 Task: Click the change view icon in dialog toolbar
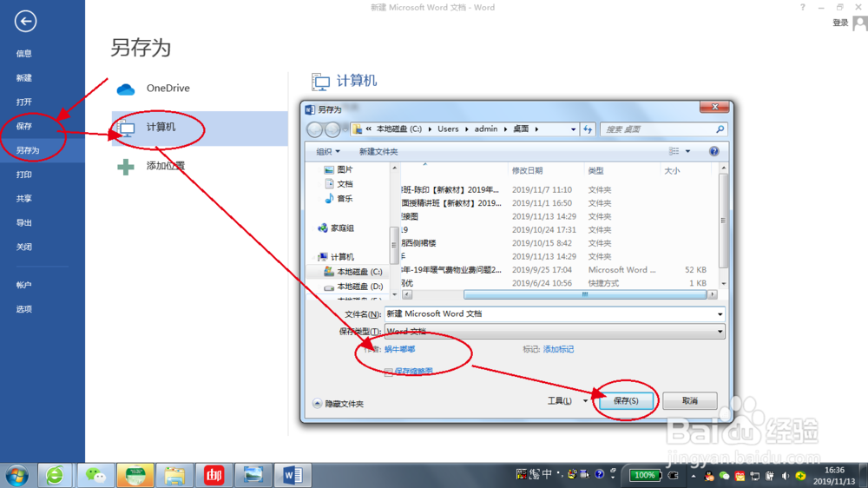[x=674, y=151]
